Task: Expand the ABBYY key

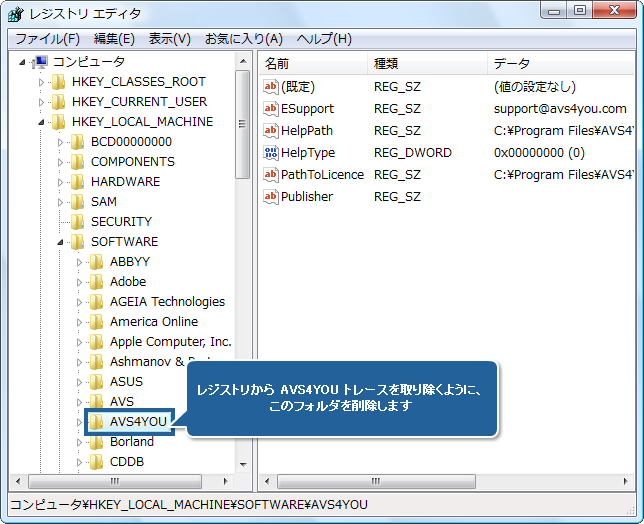Action: pos(79,262)
